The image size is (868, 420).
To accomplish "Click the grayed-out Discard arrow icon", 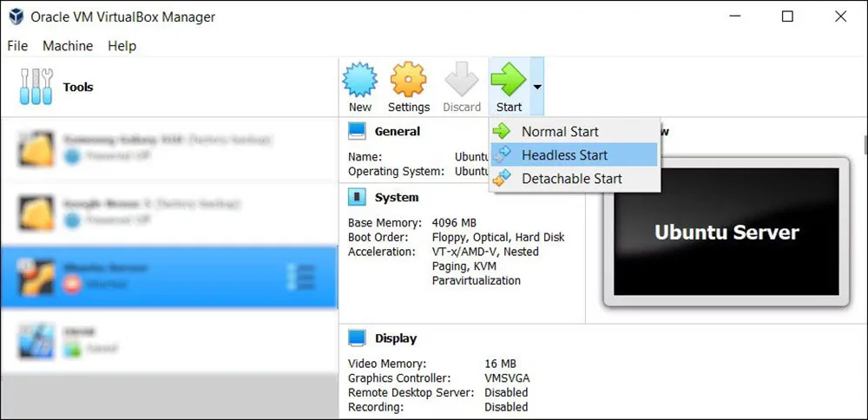I will click(x=461, y=81).
